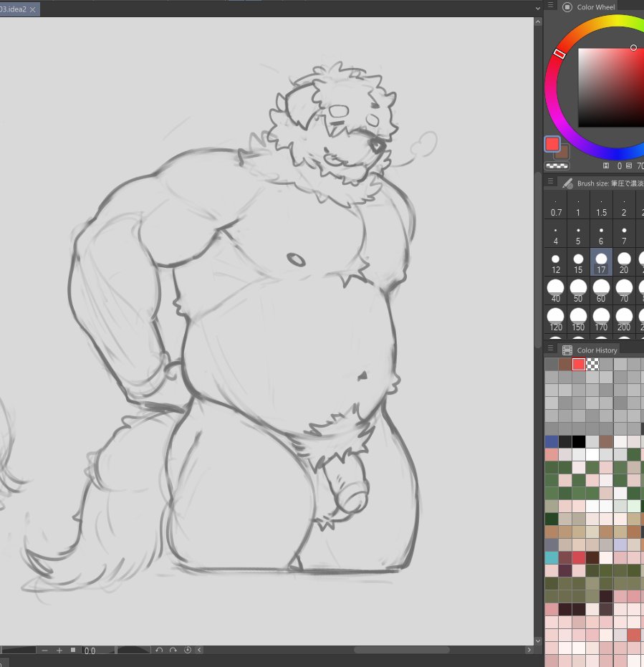Pick the cyan swatch in Color History
This screenshot has width=644, height=667.
pyautogui.click(x=552, y=557)
